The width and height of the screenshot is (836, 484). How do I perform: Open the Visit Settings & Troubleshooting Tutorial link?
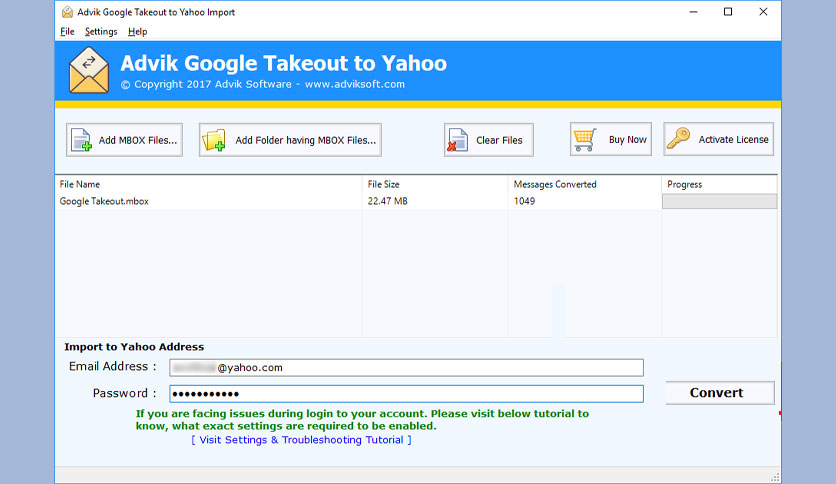click(301, 440)
